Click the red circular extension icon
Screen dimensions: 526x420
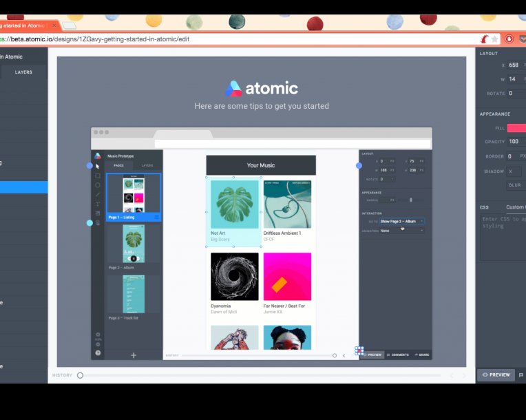tap(509, 39)
